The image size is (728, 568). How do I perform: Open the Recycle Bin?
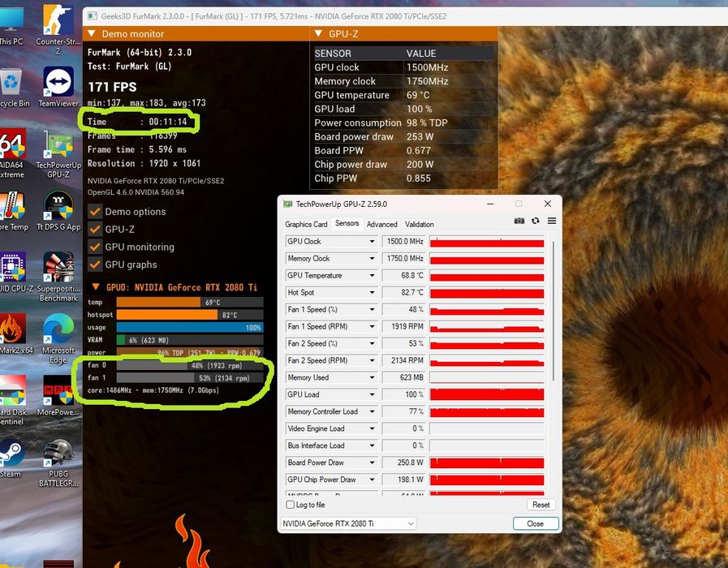click(x=12, y=88)
